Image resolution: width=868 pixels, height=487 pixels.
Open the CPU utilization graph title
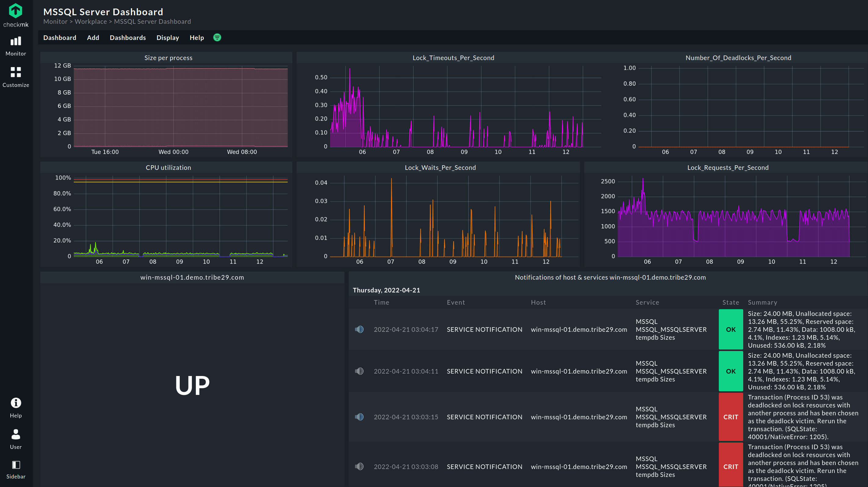tap(168, 167)
